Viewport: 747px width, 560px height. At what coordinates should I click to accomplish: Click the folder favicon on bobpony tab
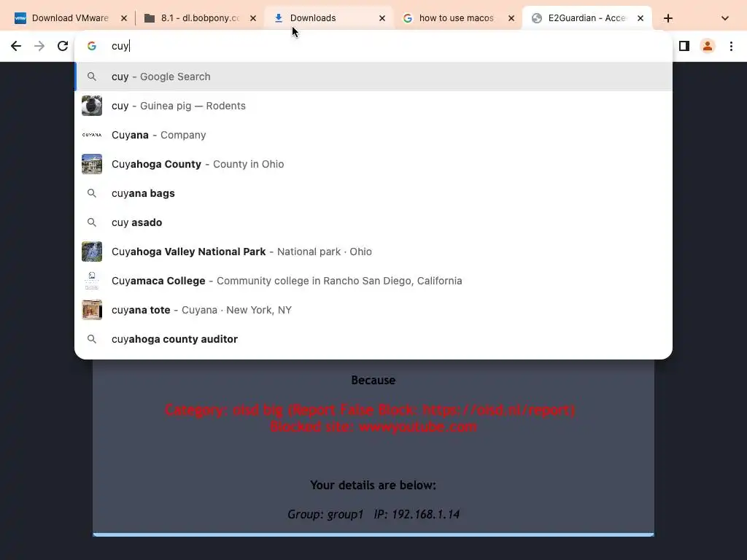tap(150, 18)
